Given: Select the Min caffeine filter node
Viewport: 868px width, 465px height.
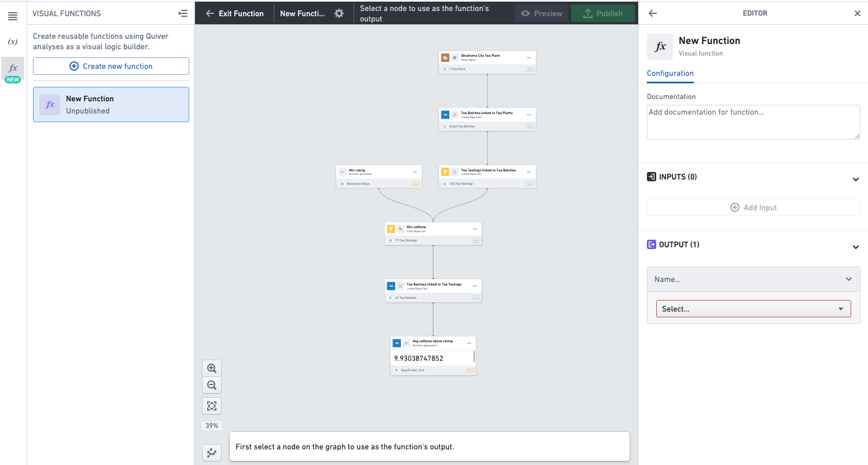Looking at the screenshot, I should (433, 233).
